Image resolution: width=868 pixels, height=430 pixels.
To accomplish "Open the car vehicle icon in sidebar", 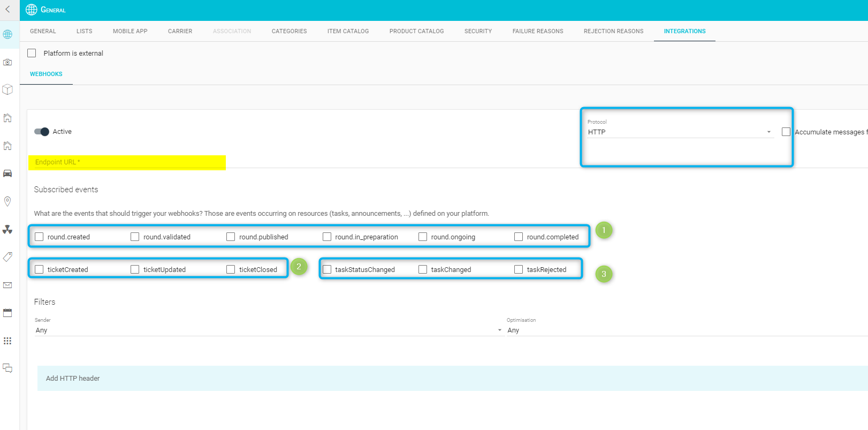I will click(7, 173).
